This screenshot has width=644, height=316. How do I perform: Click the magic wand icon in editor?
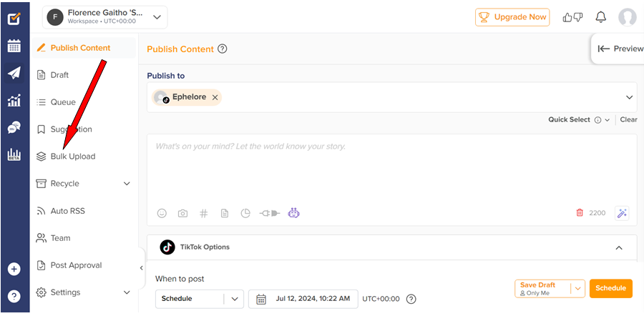click(621, 213)
